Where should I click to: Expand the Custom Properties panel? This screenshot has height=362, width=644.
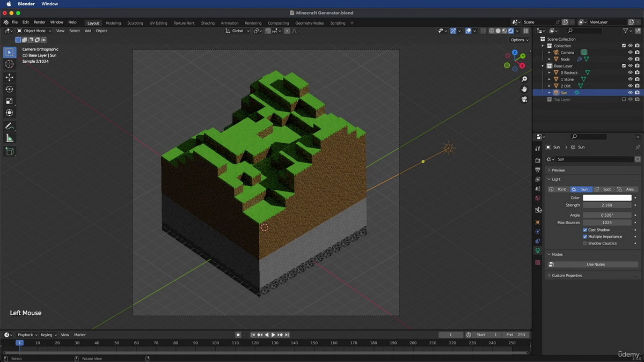tap(567, 276)
